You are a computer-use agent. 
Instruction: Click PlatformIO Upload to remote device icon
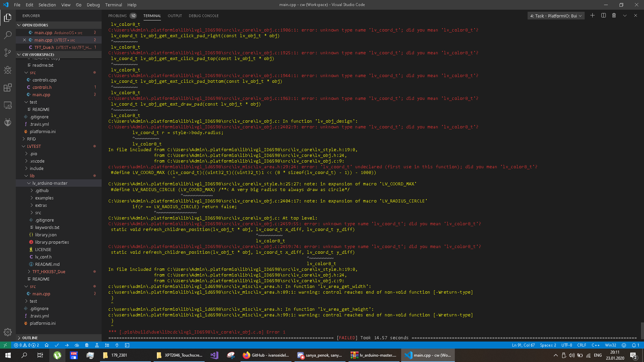(x=77, y=345)
